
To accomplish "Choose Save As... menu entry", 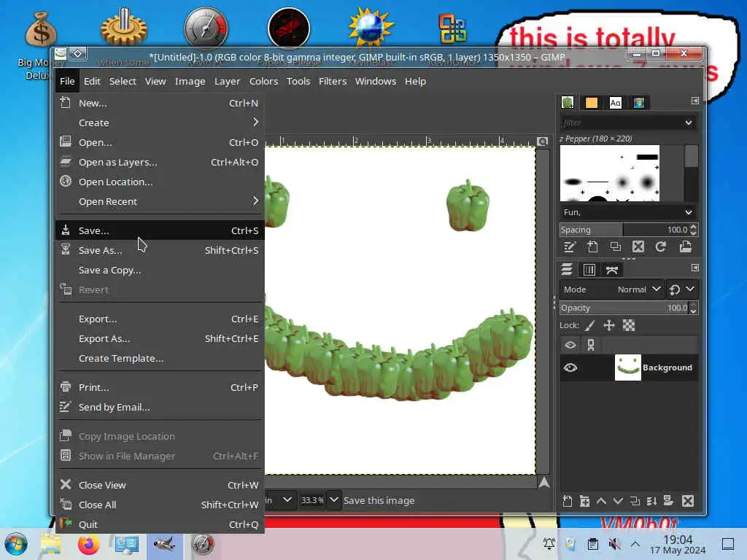I will pyautogui.click(x=159, y=251).
